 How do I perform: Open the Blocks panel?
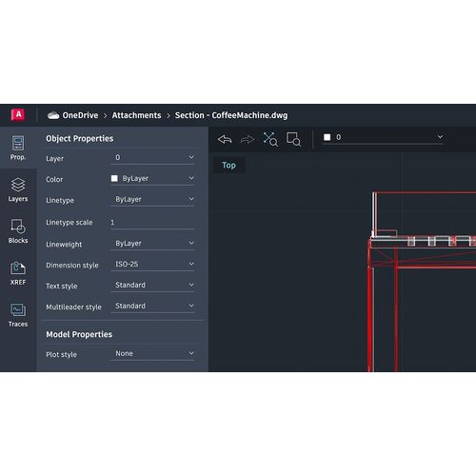point(18,231)
